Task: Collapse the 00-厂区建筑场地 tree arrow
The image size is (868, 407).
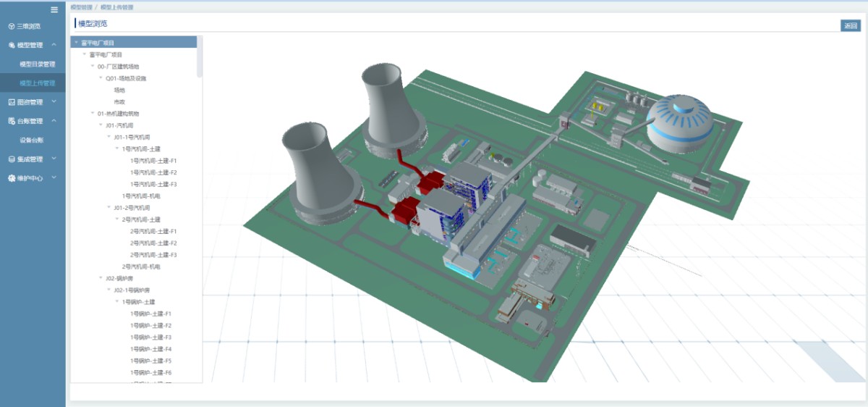Action: point(92,67)
